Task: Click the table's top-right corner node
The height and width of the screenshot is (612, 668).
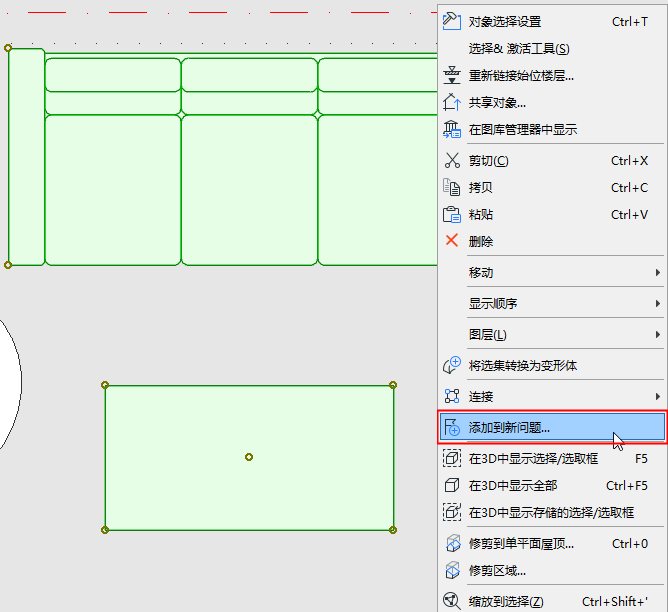Action: pyautogui.click(x=393, y=385)
